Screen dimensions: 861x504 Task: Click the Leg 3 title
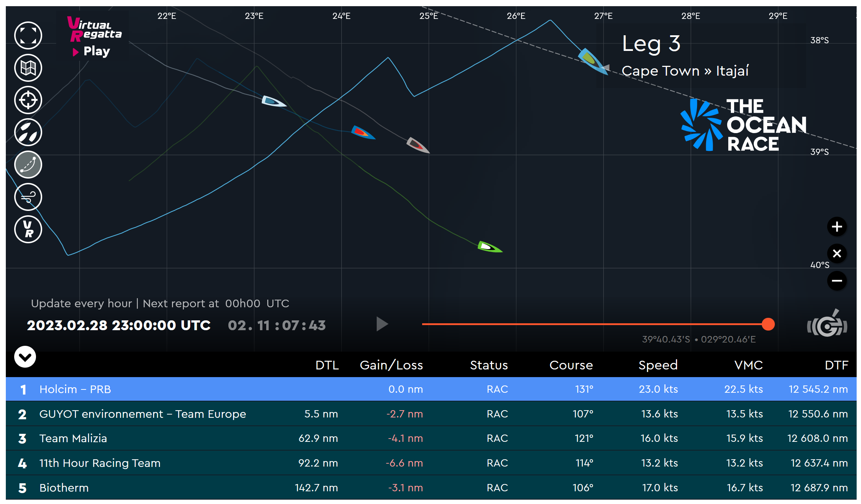[x=651, y=44]
